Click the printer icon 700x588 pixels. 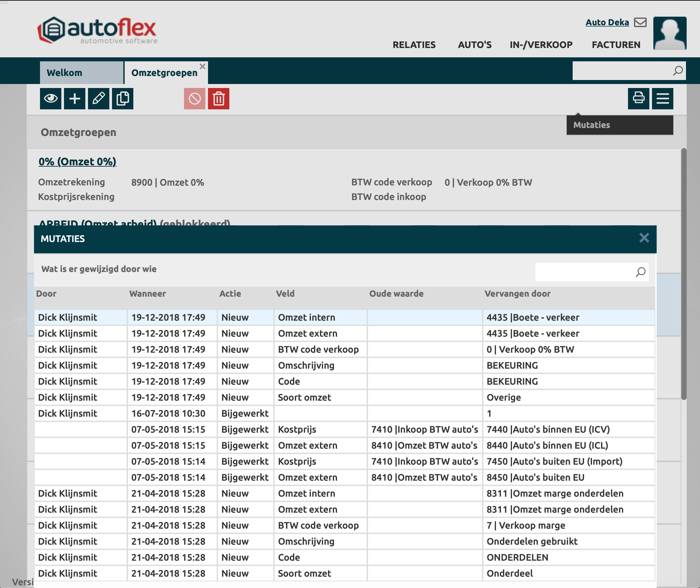tap(639, 99)
